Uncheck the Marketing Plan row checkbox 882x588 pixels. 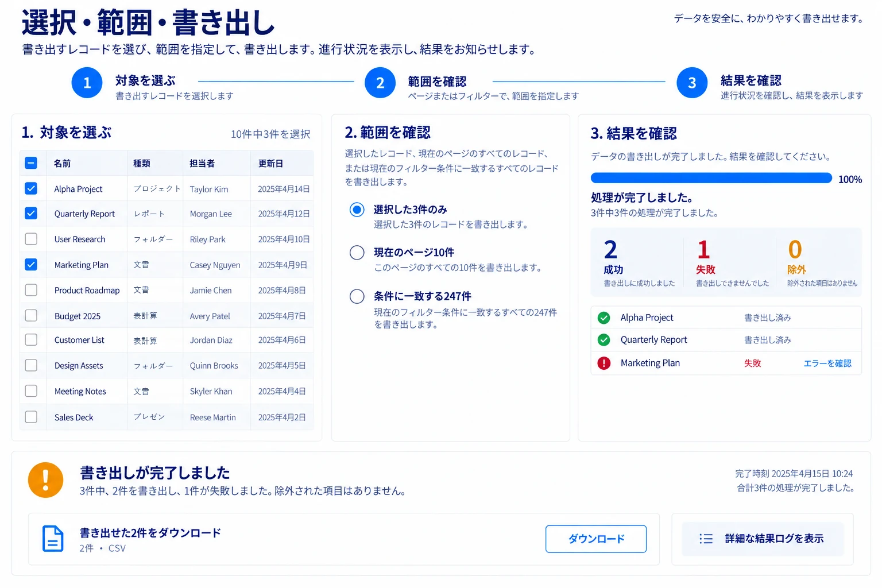click(31, 264)
